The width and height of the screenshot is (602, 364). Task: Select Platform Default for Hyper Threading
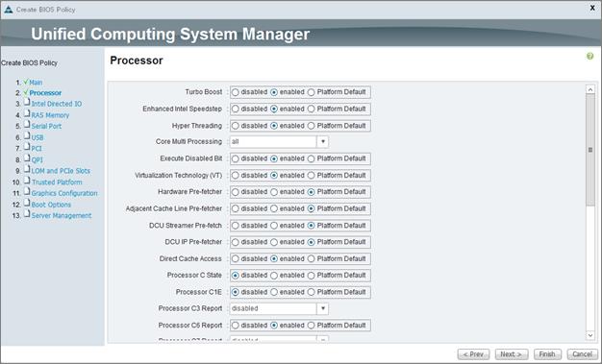pyautogui.click(x=311, y=126)
